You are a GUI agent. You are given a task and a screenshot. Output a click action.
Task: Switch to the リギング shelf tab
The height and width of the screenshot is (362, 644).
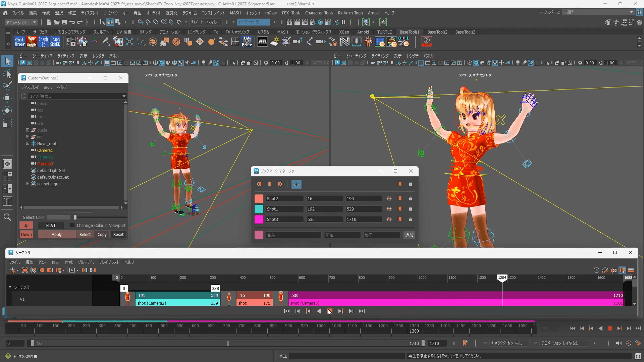(146, 32)
